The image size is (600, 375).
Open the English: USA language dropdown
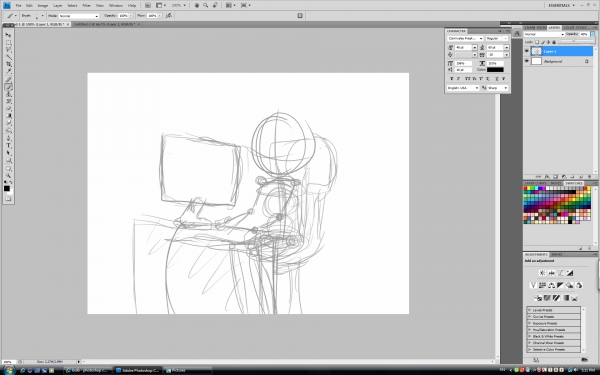[463, 88]
